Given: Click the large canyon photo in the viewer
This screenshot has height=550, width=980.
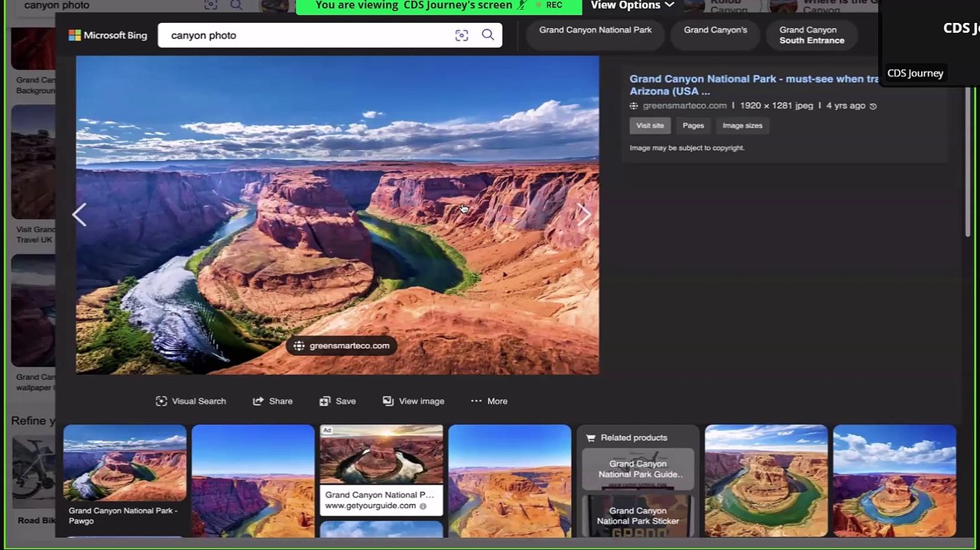Looking at the screenshot, I should (x=337, y=215).
